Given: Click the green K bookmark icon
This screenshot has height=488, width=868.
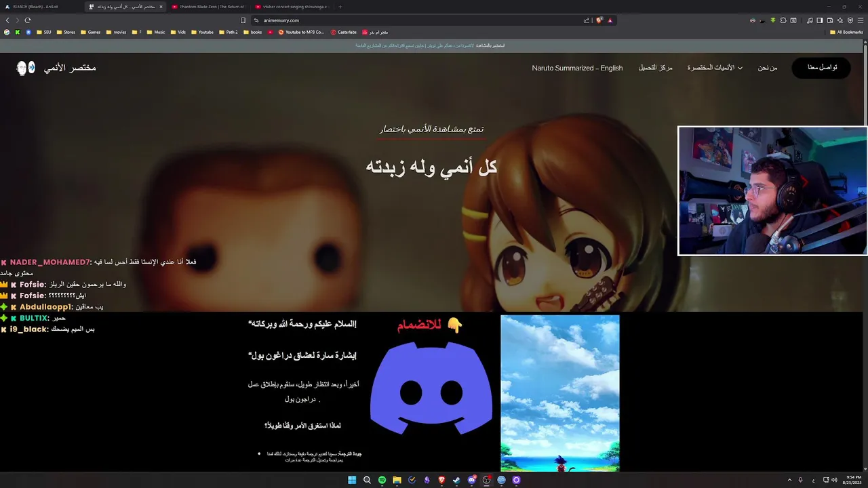Looking at the screenshot, I should tap(18, 32).
